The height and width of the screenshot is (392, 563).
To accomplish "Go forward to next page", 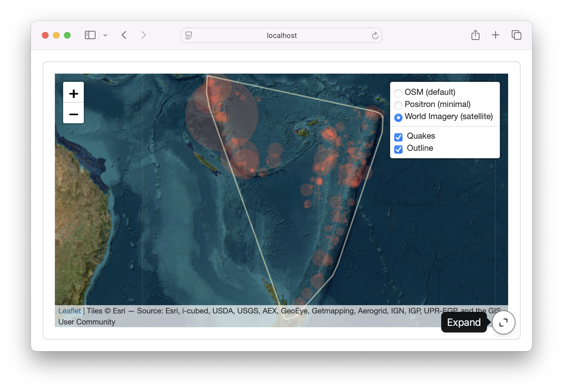I will click(143, 35).
